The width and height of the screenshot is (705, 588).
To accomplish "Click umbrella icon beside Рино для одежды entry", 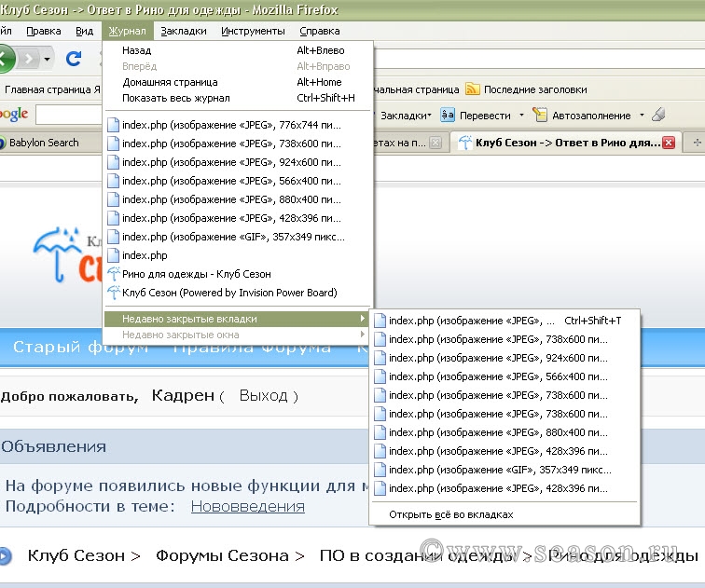I will tap(114, 274).
